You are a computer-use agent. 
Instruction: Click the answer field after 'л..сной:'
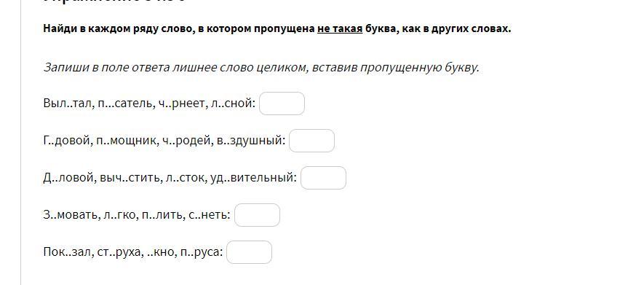(x=282, y=104)
